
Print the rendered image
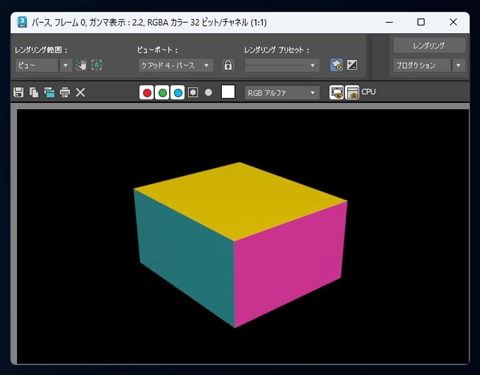[x=65, y=92]
